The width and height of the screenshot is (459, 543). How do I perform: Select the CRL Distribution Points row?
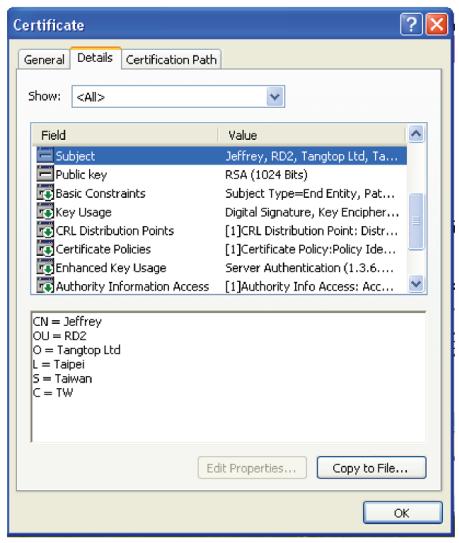[222, 231]
